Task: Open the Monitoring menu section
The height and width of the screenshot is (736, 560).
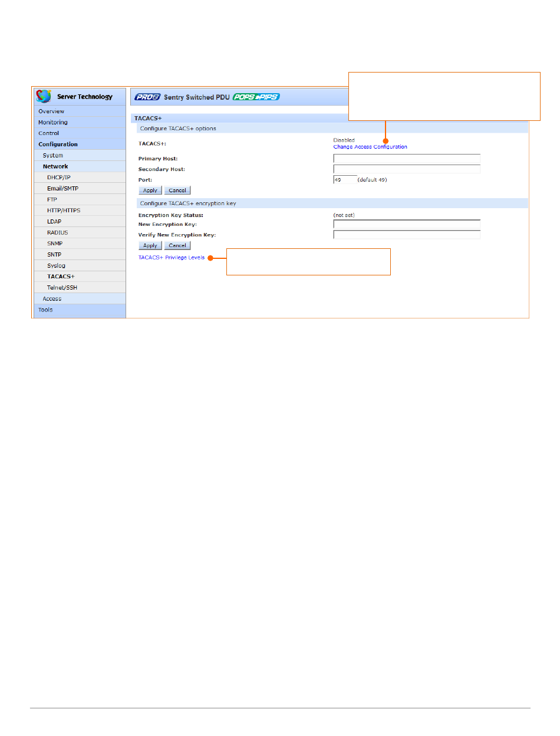Action: point(53,123)
